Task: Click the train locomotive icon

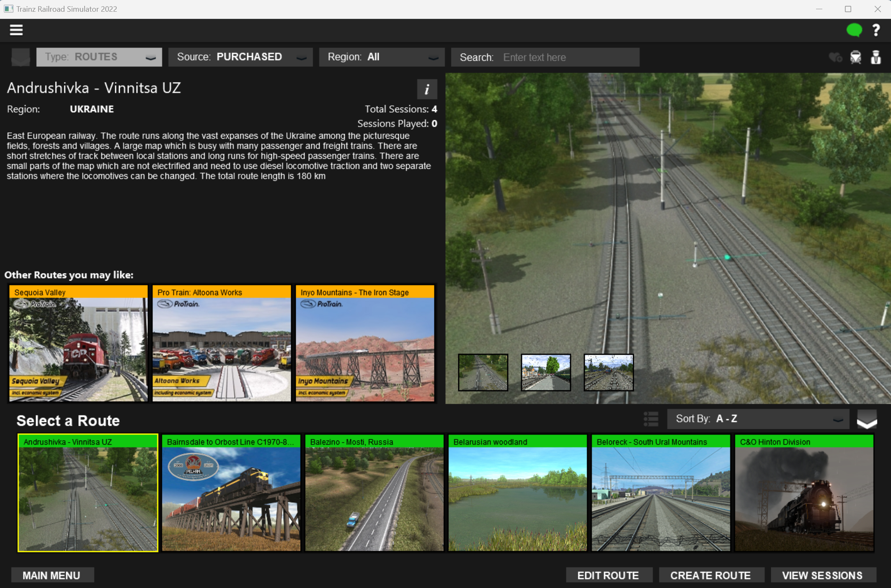Action: pyautogui.click(x=855, y=57)
